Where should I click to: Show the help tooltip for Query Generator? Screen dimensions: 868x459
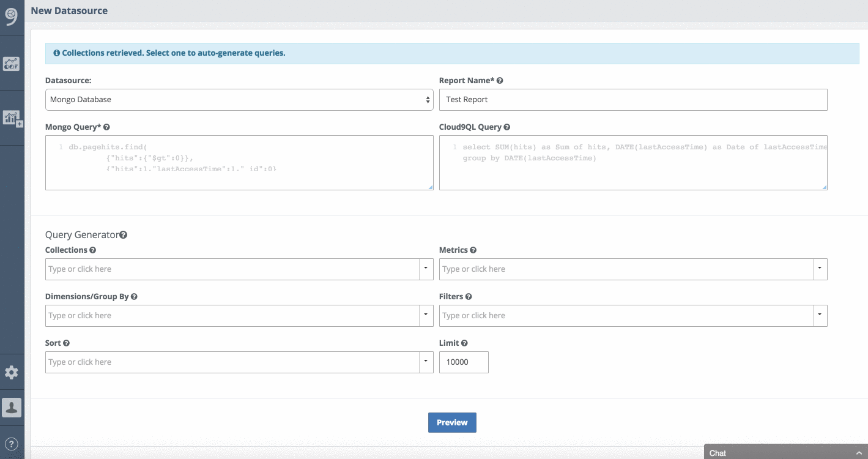[124, 235]
